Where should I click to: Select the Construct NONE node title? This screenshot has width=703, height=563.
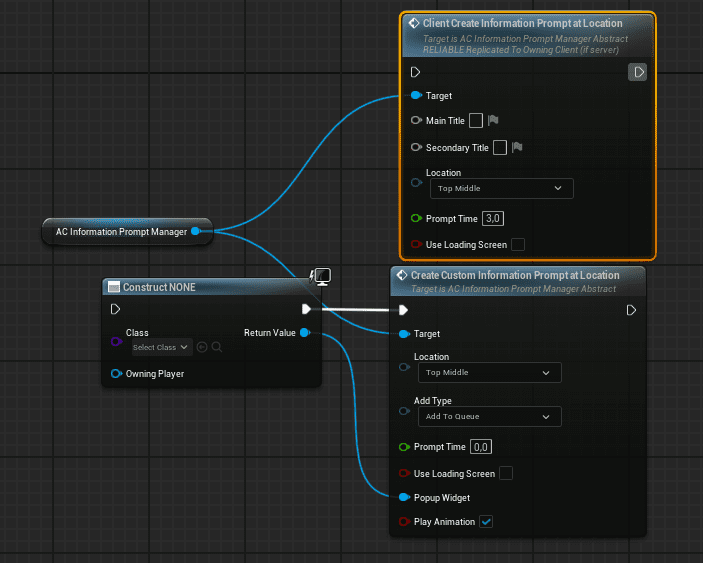click(159, 287)
